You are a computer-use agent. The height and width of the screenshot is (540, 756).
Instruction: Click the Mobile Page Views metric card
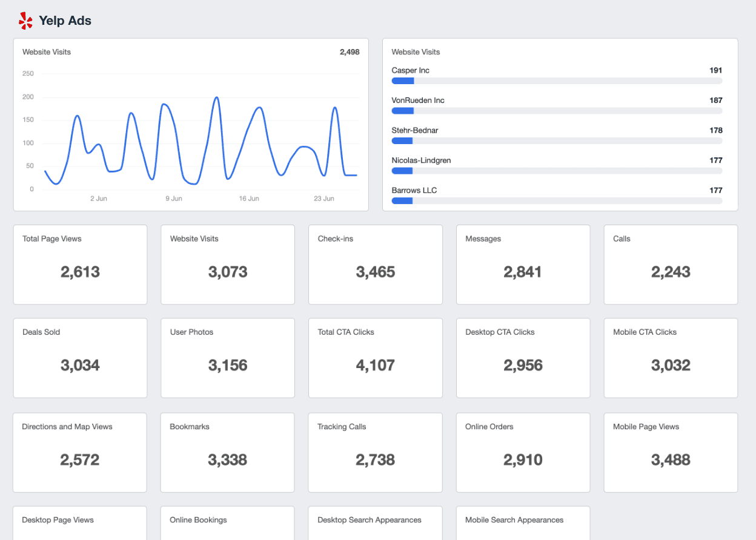click(x=671, y=452)
